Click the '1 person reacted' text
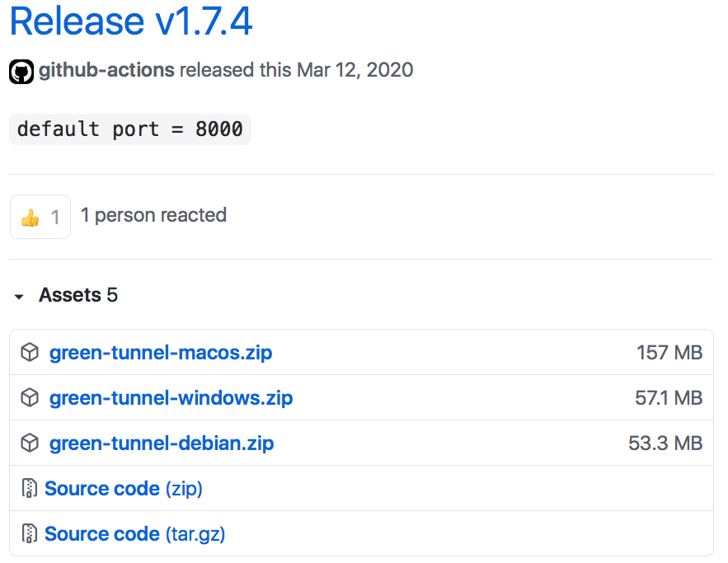 153,215
